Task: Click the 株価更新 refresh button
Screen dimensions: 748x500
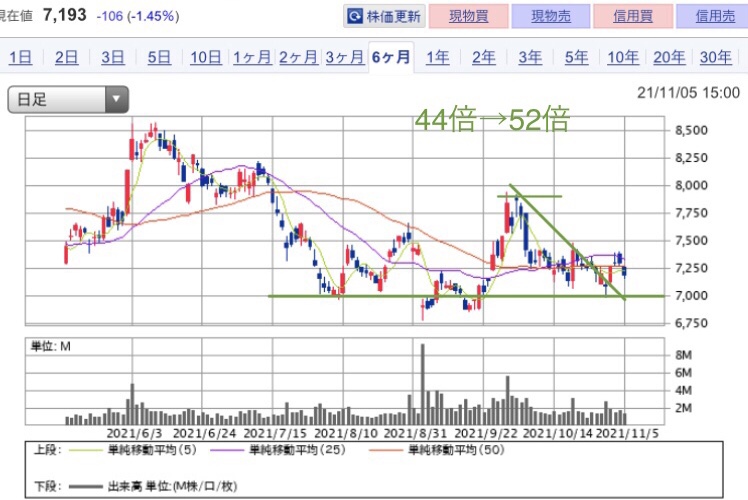Action: pos(384,17)
